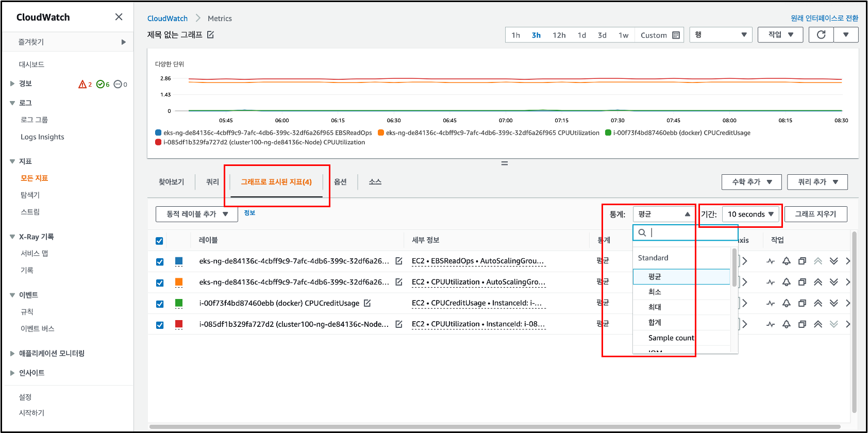
Task: Open CloudWatch breadcrumb link
Action: 168,19
